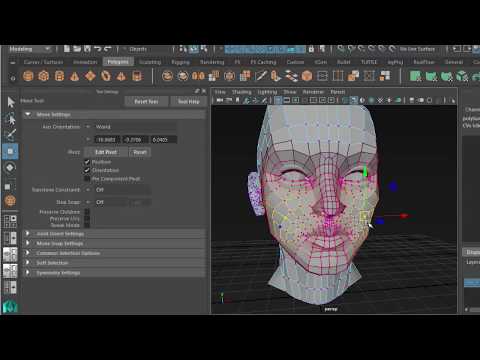Enable the Preserve Children checkbox
The image size is (480, 360).
tap(87, 212)
